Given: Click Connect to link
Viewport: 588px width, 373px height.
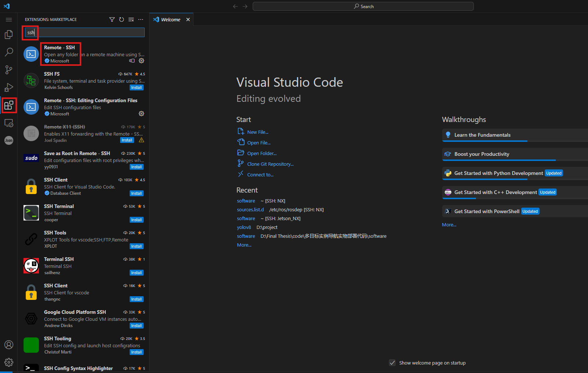Looking at the screenshot, I should pos(260,175).
